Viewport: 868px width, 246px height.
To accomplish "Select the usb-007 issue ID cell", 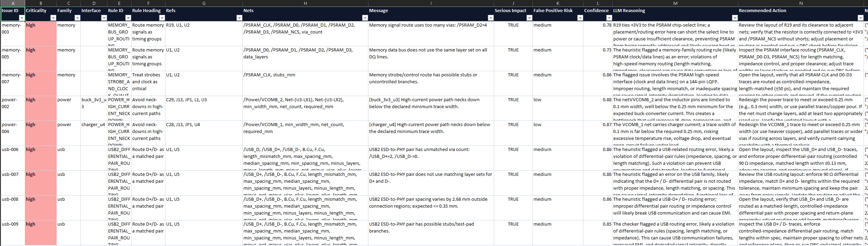I will 13,183.
